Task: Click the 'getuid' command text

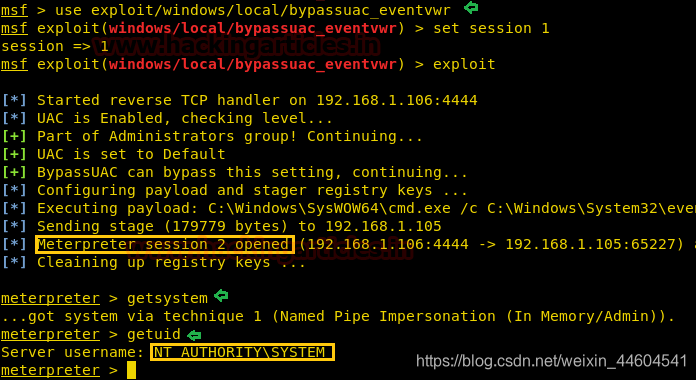Action: pos(154,334)
